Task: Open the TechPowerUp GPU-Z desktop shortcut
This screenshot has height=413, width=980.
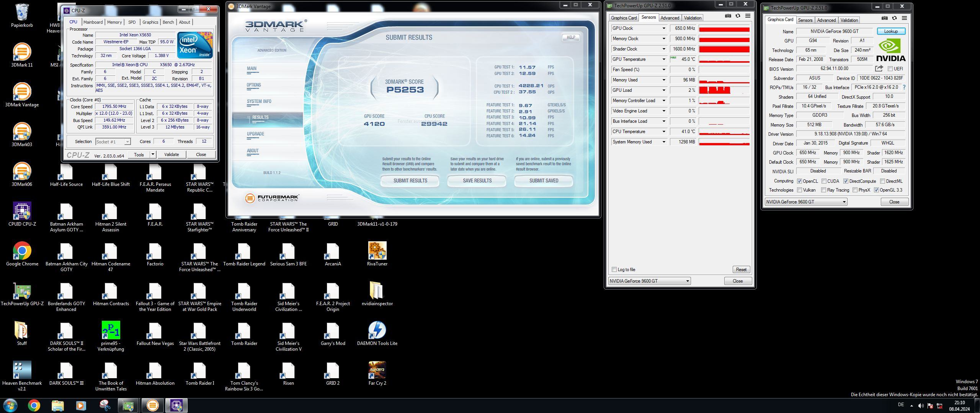Action: (22, 294)
